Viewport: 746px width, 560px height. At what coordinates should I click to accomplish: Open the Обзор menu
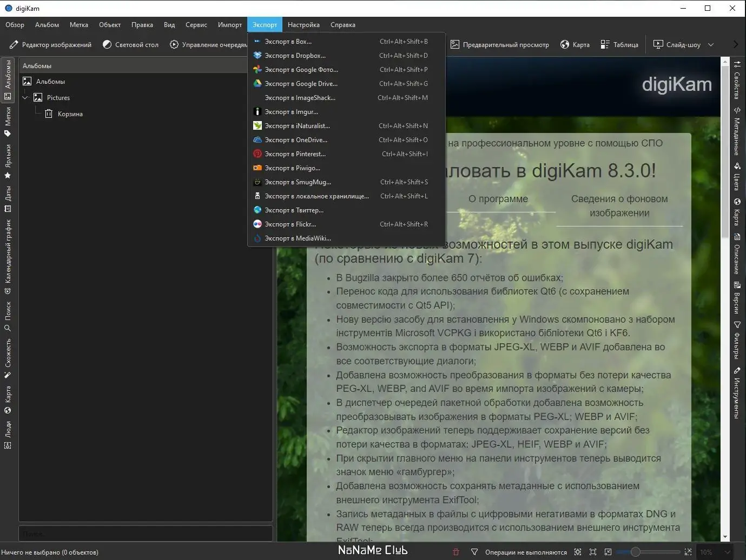pos(15,25)
